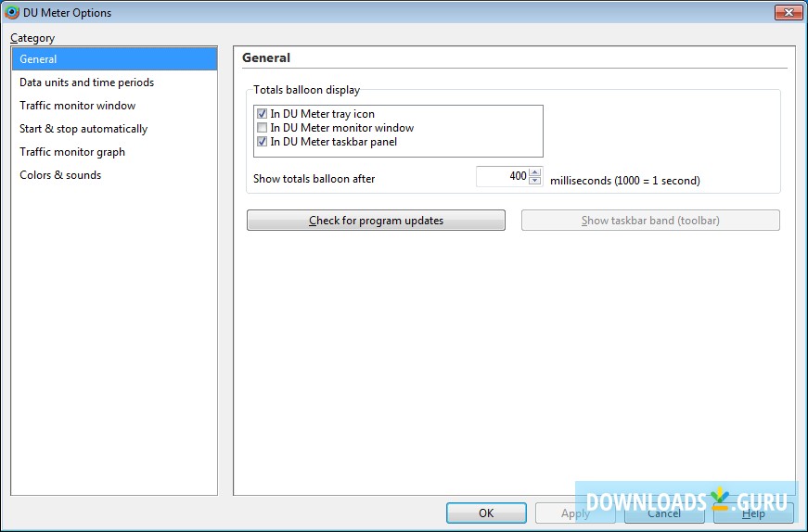Open Help for options dialog
808x532 pixels.
pyautogui.click(x=753, y=513)
